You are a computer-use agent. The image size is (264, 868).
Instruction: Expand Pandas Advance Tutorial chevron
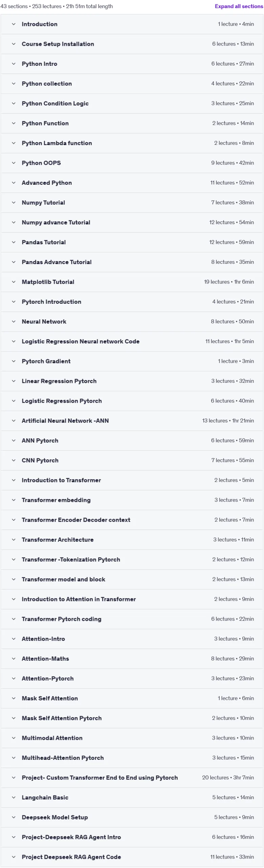click(14, 262)
